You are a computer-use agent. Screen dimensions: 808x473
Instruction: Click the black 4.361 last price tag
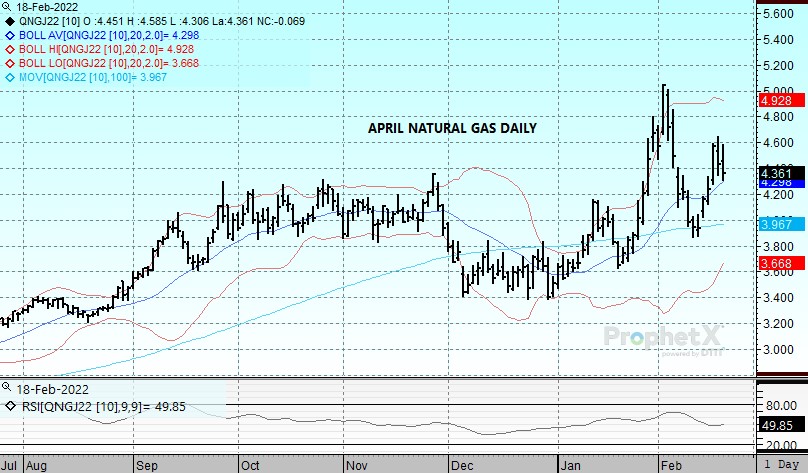pos(777,173)
